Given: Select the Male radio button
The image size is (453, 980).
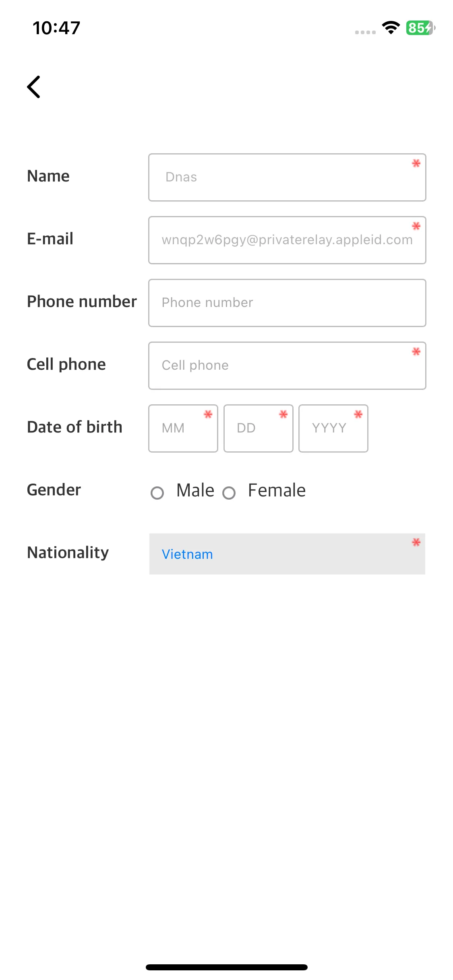Looking at the screenshot, I should (157, 493).
